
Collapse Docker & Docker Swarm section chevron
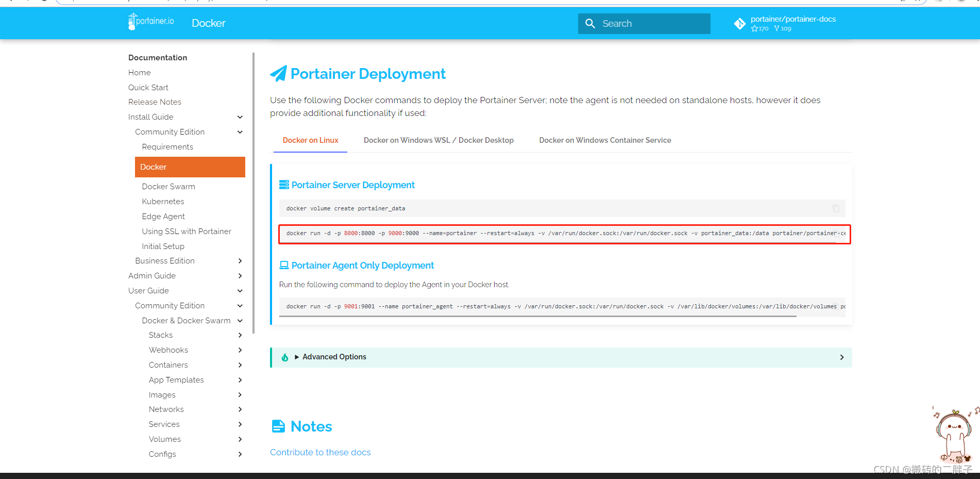click(240, 321)
